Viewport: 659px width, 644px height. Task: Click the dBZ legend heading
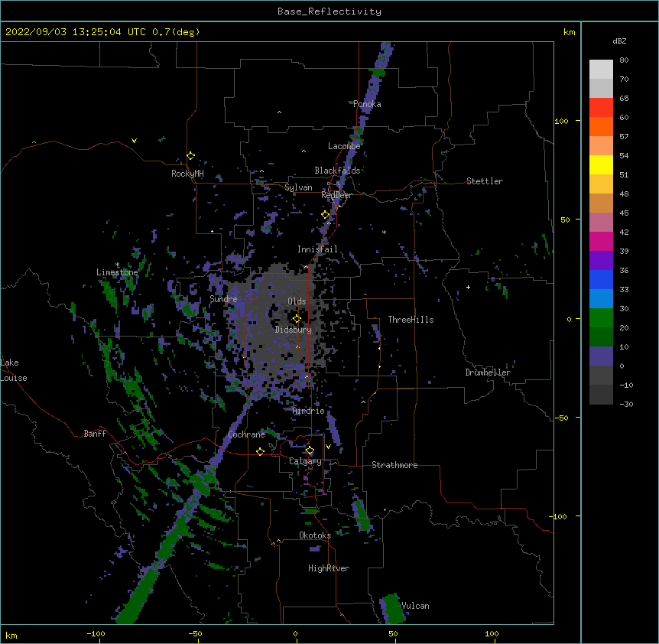[619, 41]
